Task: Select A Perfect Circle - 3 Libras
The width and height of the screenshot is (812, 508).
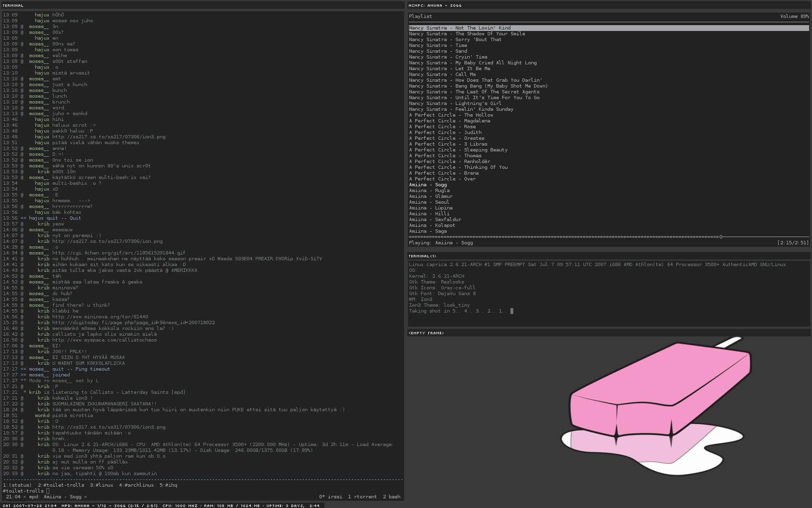Action: pyautogui.click(x=448, y=144)
